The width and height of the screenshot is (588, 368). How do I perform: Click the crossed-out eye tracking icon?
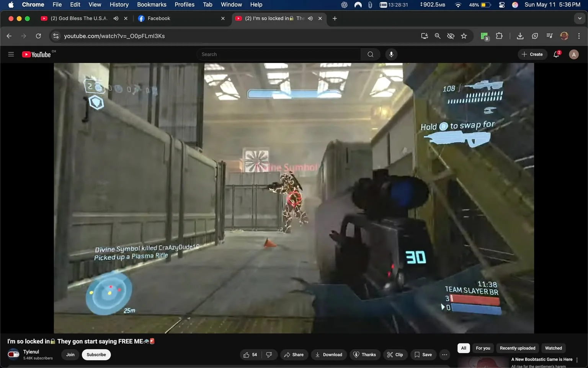(451, 36)
